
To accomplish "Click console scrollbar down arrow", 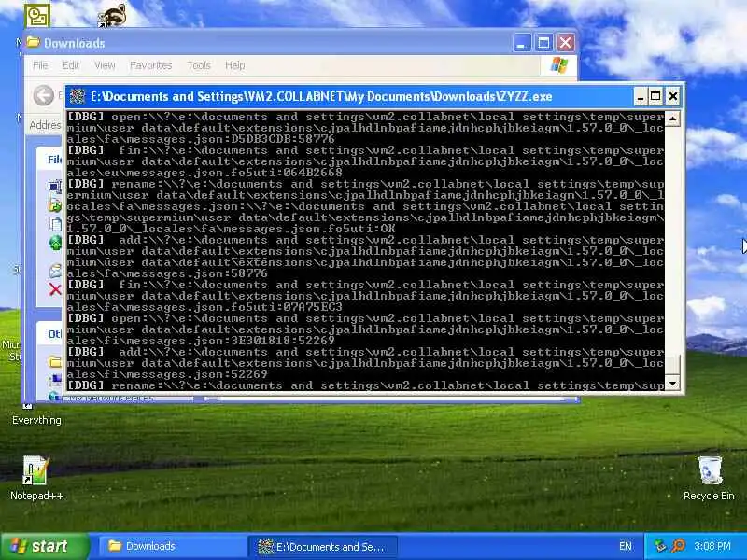I will point(672,383).
